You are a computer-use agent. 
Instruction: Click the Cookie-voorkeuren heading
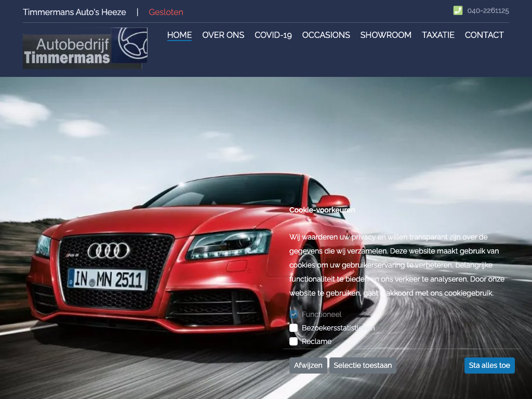[x=322, y=210]
